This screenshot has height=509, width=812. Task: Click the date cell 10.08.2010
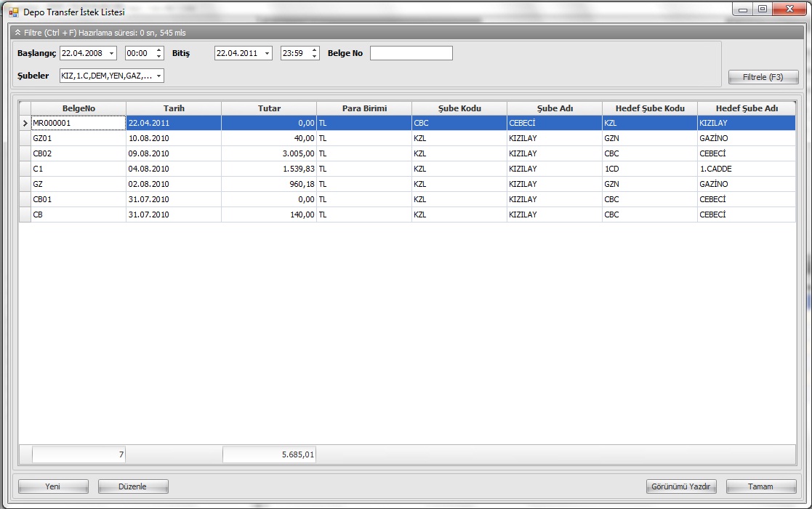point(174,138)
